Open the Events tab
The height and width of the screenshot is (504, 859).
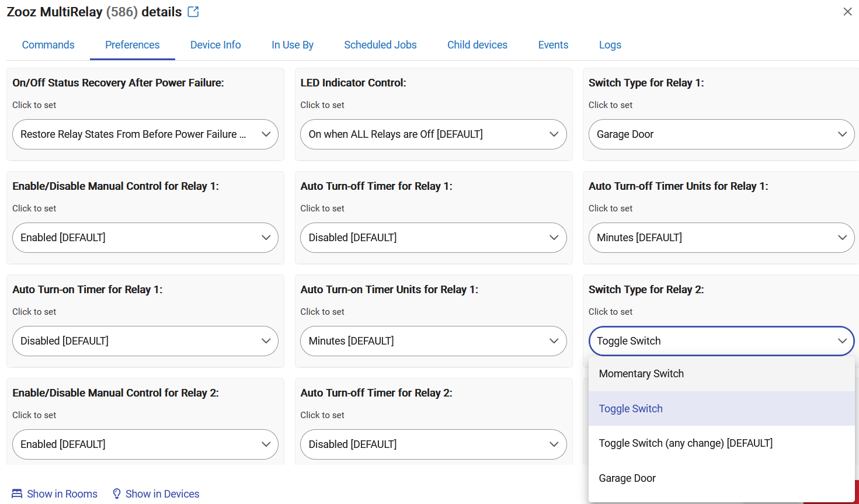[553, 45]
